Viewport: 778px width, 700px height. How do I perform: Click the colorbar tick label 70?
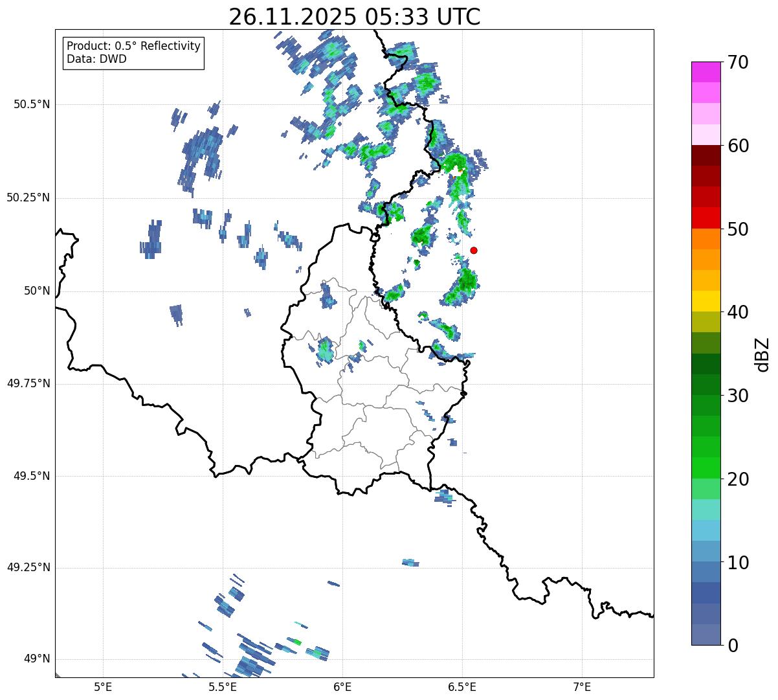coord(738,62)
